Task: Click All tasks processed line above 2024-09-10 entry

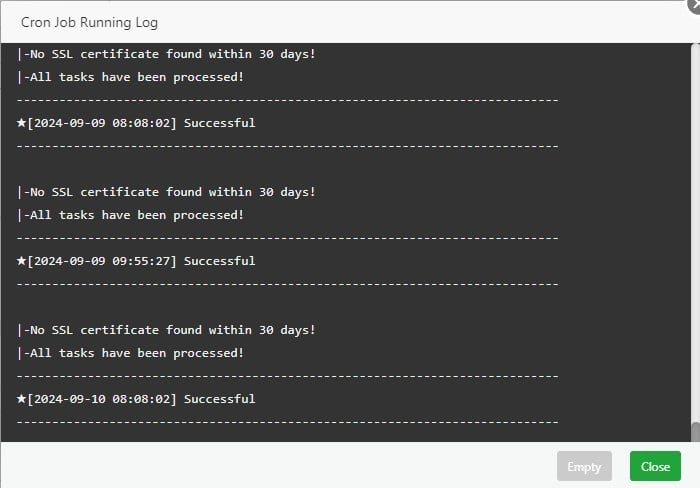Action: point(134,353)
